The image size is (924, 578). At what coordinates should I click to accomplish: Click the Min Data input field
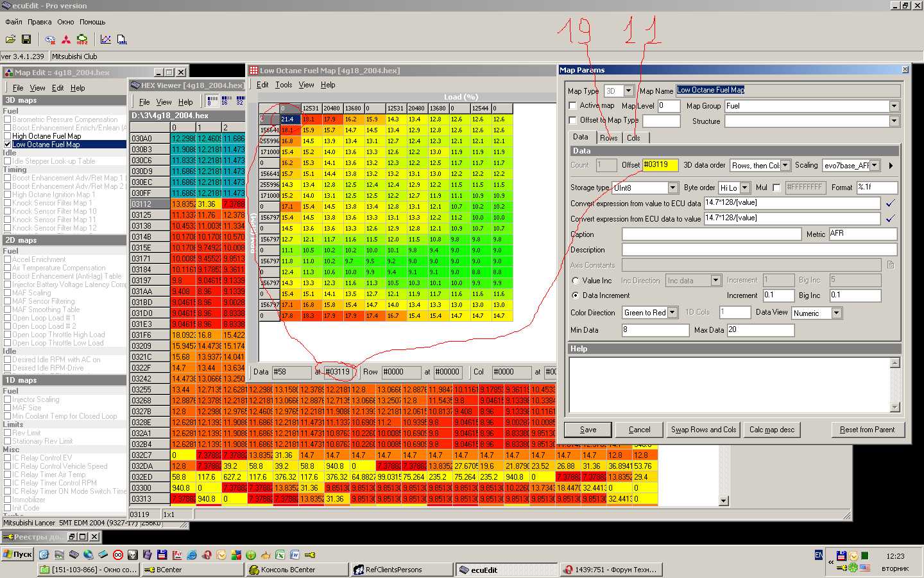click(655, 330)
